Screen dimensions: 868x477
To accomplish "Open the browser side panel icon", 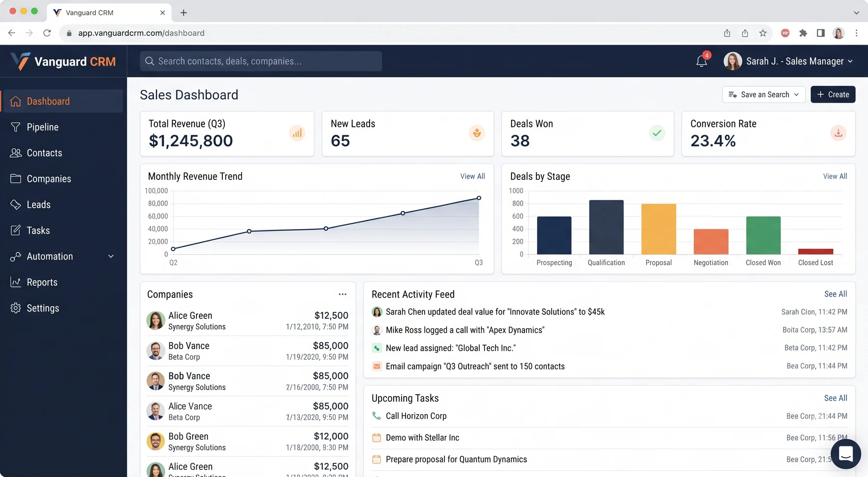I will (821, 33).
